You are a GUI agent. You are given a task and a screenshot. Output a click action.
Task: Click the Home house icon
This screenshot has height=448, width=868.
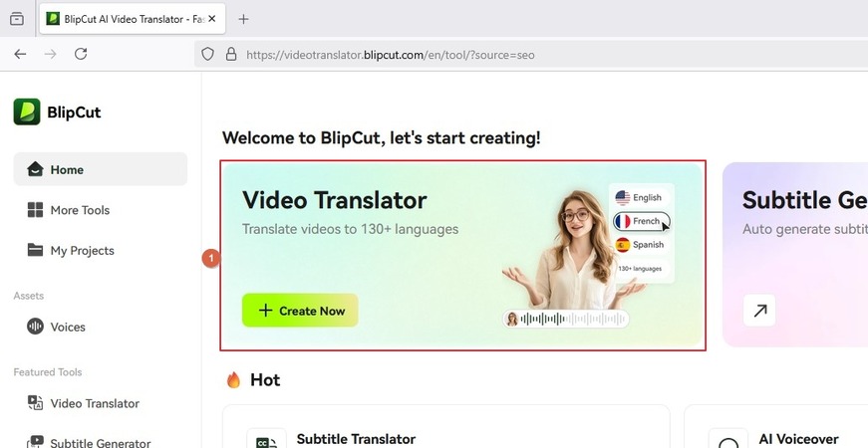tap(35, 169)
